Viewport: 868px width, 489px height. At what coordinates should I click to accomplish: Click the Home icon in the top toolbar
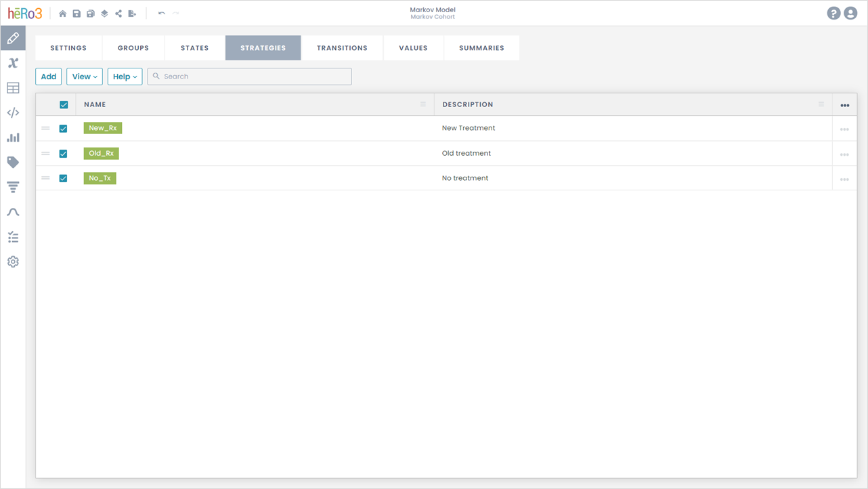tap(63, 14)
